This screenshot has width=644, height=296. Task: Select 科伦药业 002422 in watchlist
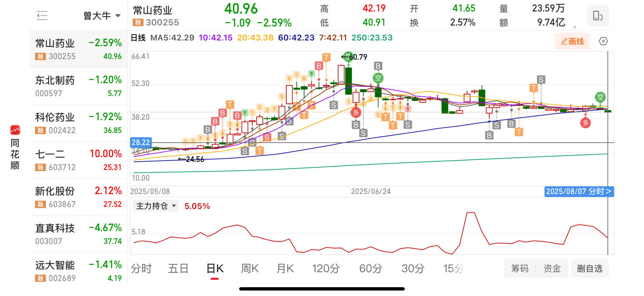[78, 123]
